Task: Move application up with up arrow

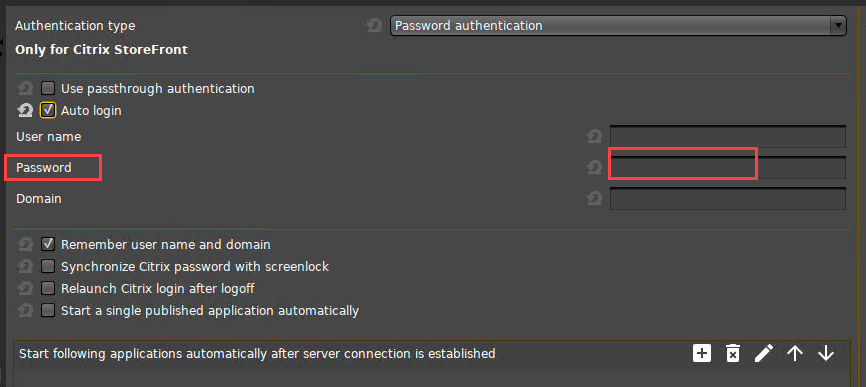Action: [x=795, y=353]
